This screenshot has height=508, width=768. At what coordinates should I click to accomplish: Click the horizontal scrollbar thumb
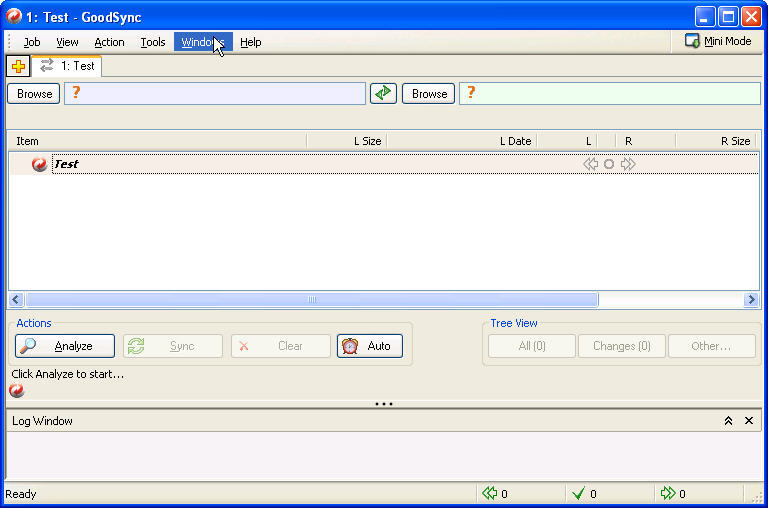[312, 299]
